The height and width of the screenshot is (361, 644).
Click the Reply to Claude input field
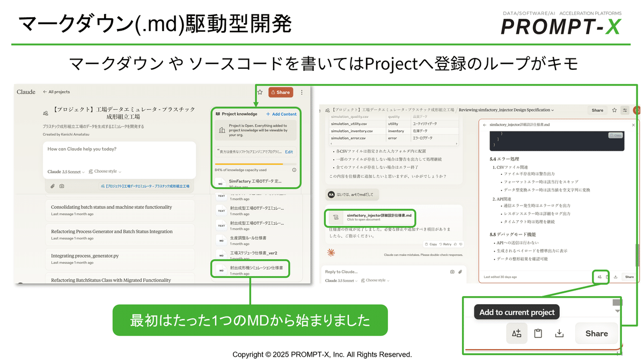(x=386, y=271)
